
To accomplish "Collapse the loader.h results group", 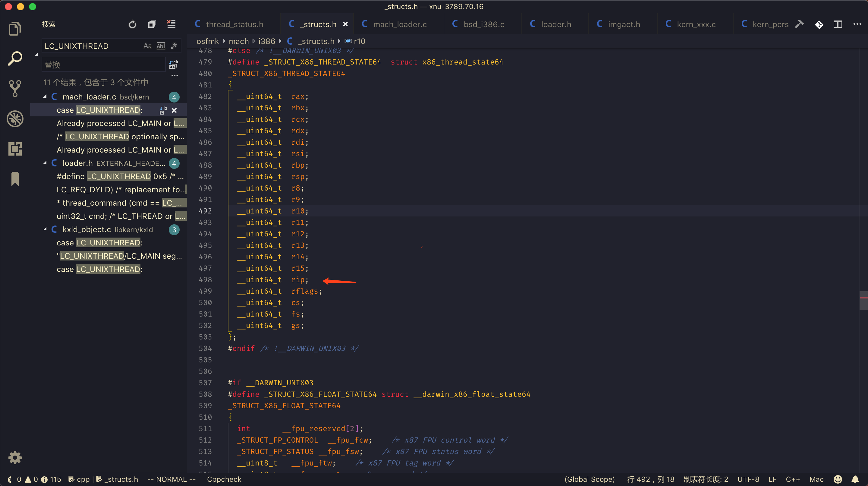I will 45,163.
